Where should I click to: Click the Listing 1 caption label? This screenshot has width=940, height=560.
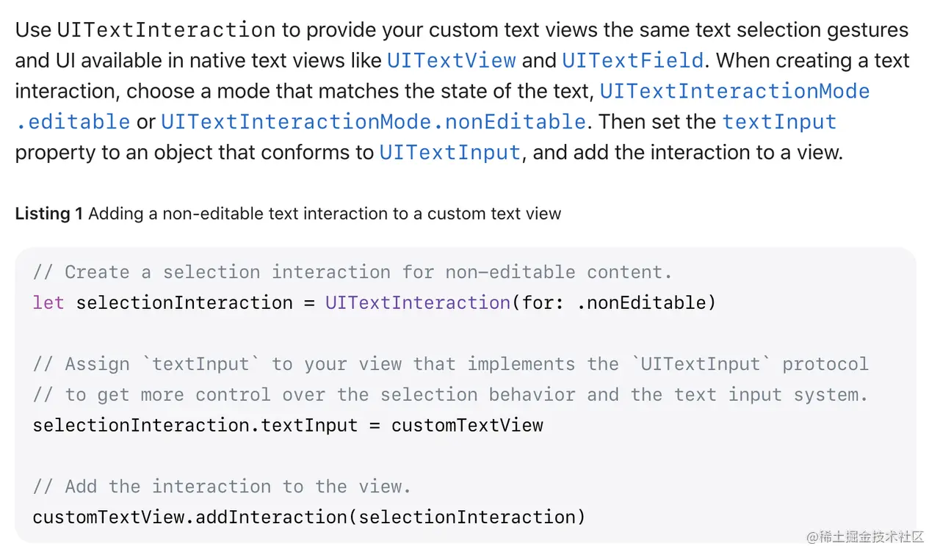pyautogui.click(x=48, y=214)
